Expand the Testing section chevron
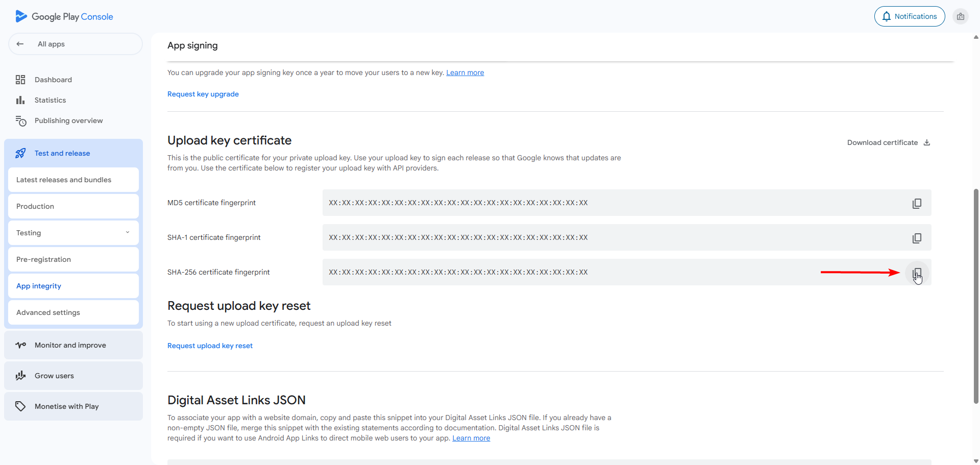This screenshot has width=980, height=465. pyautogui.click(x=128, y=232)
